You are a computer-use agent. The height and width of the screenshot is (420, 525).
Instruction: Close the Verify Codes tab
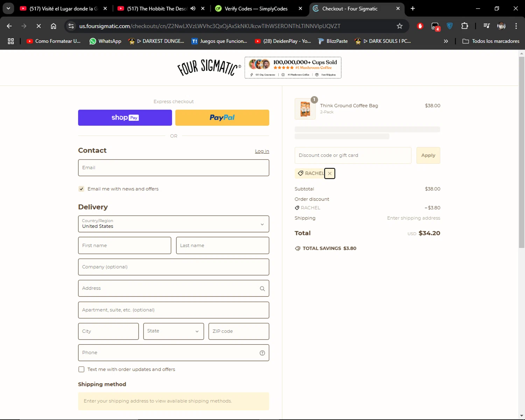tap(300, 8)
